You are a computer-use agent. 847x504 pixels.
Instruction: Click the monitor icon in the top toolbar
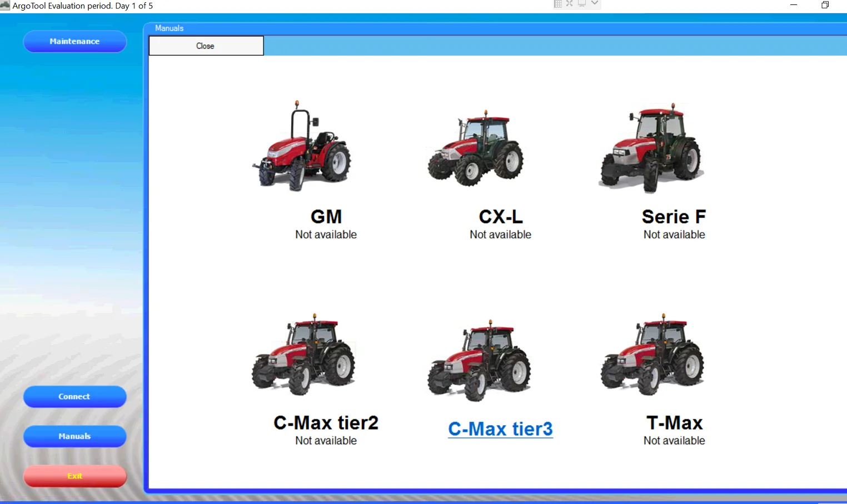coord(582,3)
